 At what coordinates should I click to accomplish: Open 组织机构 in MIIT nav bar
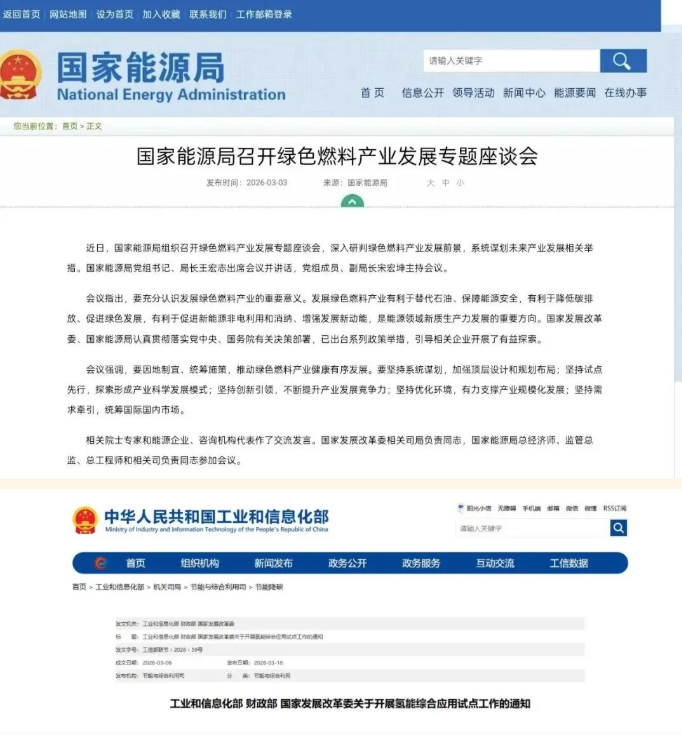pyautogui.click(x=200, y=563)
